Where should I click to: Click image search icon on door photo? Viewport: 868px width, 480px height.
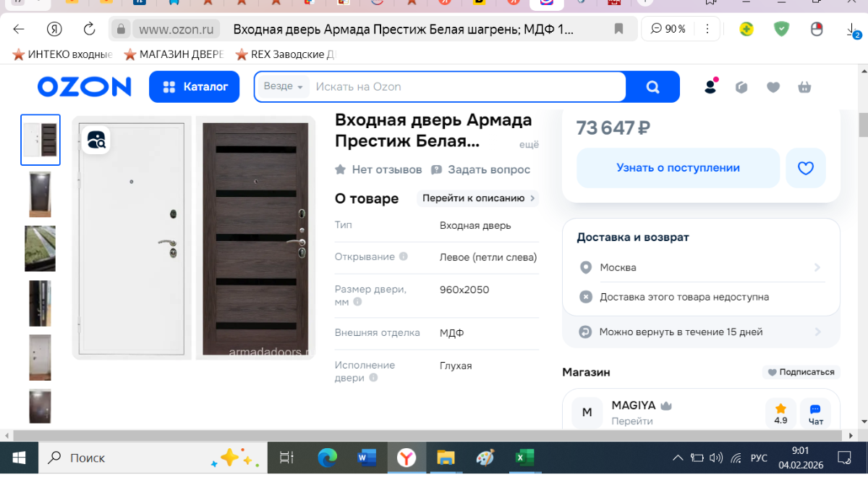pos(96,139)
